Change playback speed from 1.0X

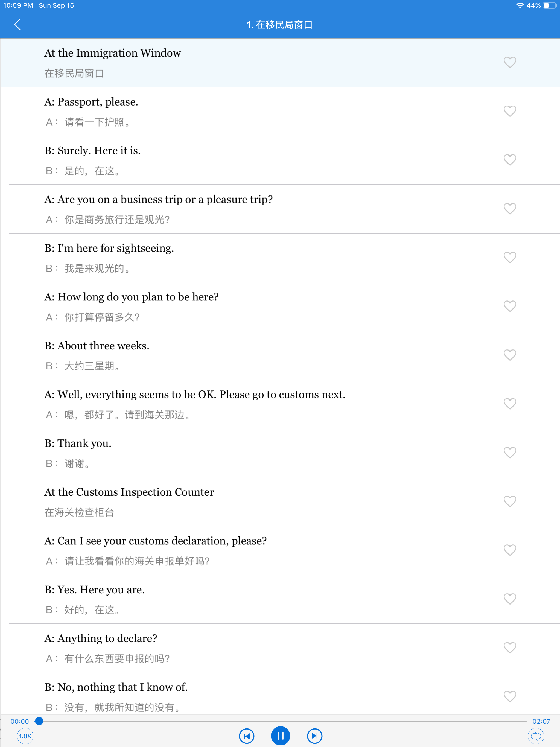25,736
